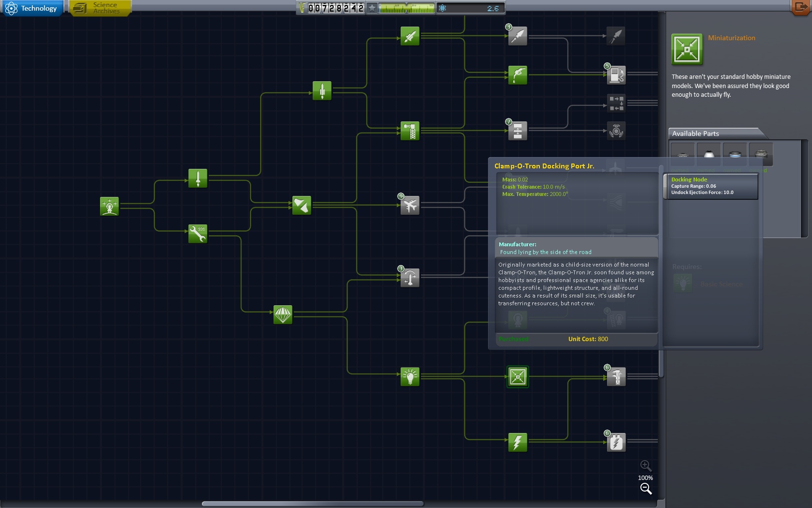Select the Stability fin node

point(302,205)
